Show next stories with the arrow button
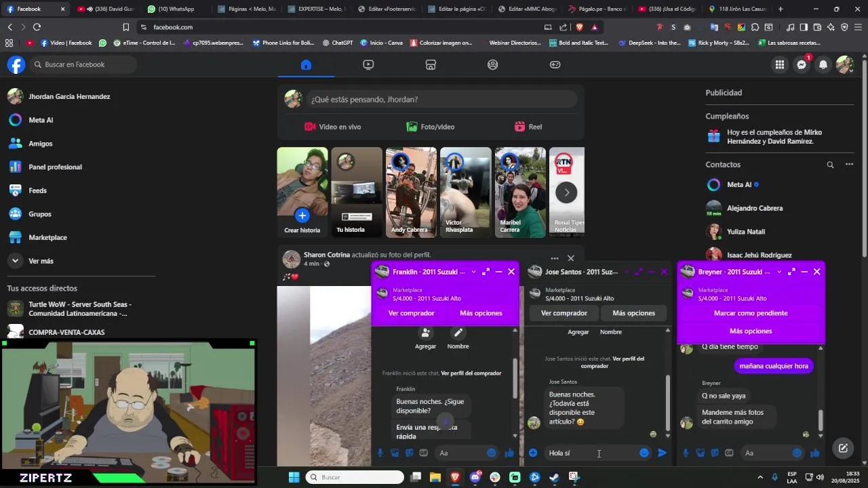 [x=566, y=192]
